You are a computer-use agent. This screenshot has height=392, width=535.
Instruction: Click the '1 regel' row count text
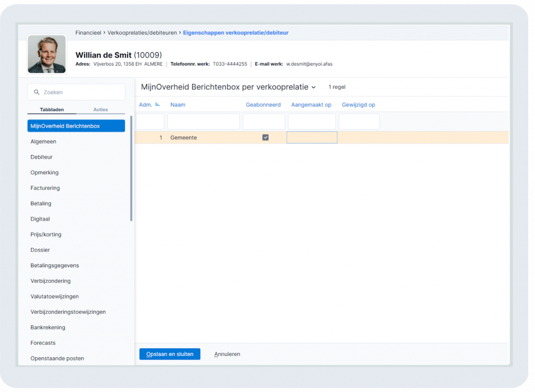pos(337,87)
